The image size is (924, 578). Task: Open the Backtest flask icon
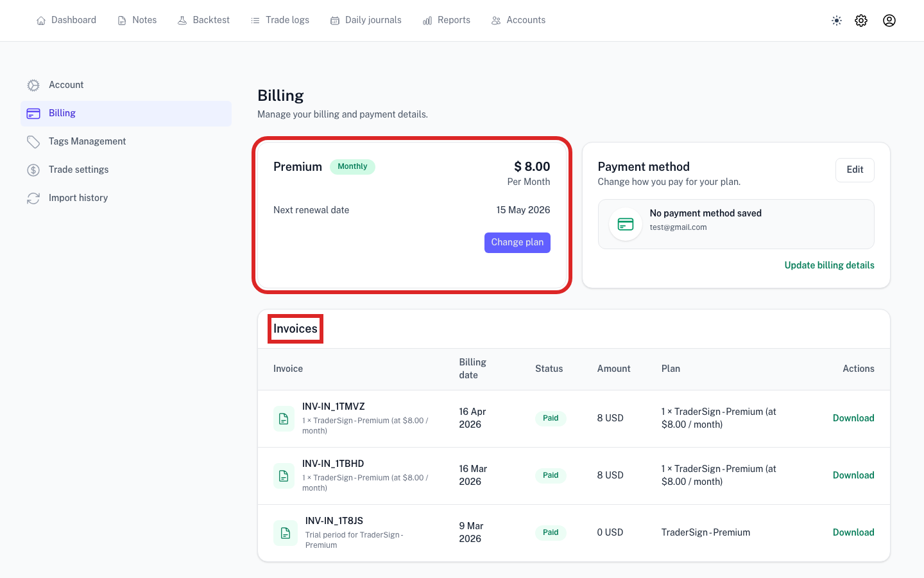point(182,20)
